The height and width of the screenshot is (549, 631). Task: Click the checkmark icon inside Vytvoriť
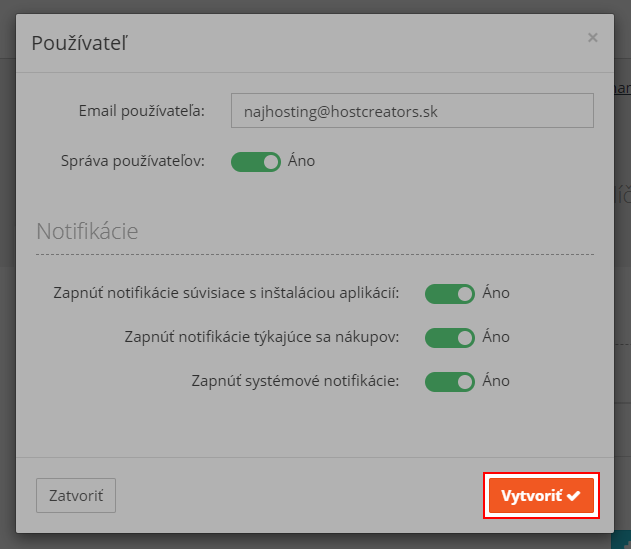(574, 495)
